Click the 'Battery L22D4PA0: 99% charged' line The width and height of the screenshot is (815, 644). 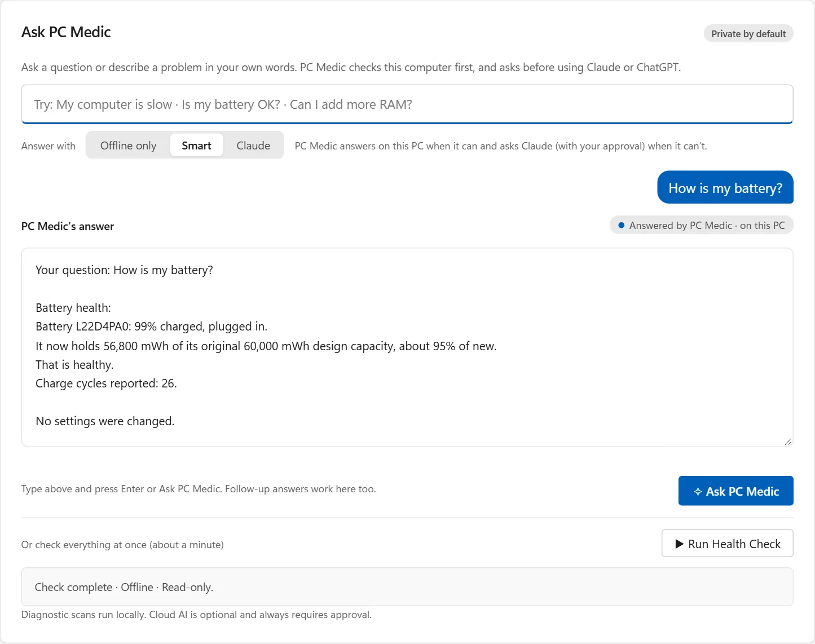[151, 327]
